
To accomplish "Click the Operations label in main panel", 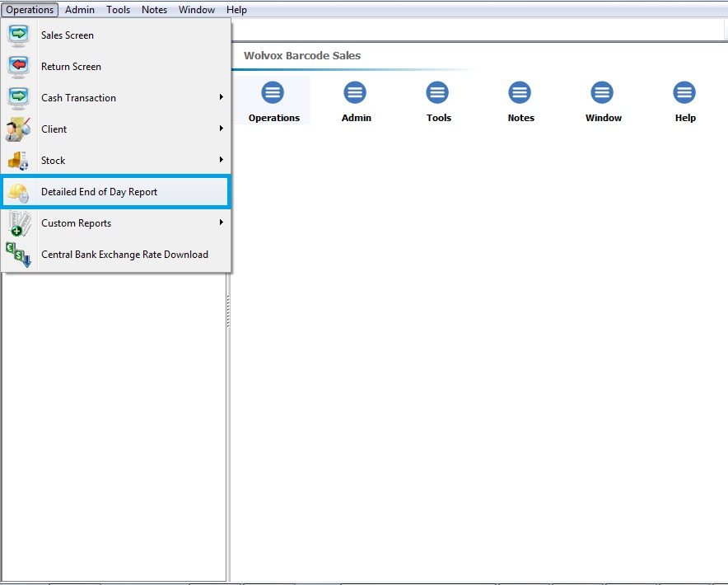I will tap(274, 118).
